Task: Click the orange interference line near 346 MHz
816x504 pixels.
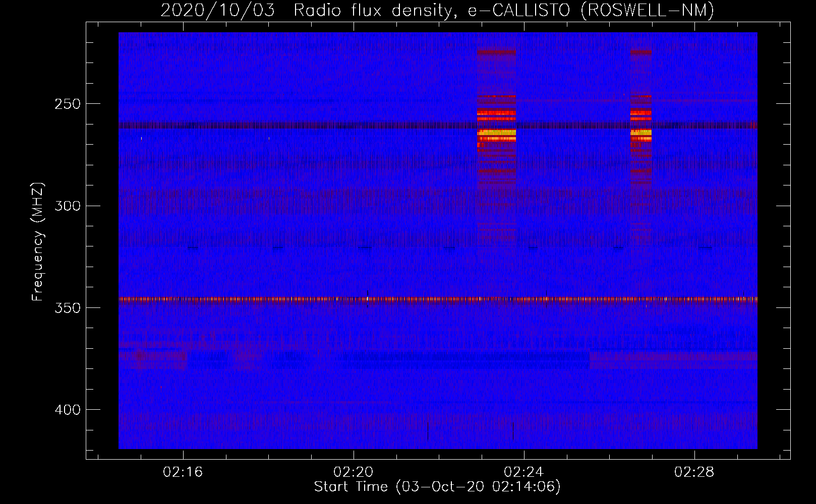Action: point(438,299)
